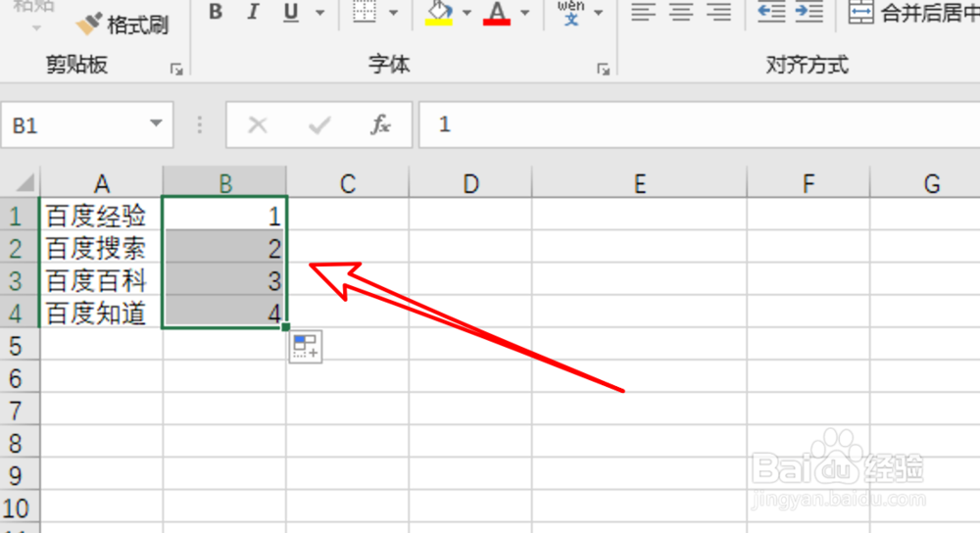Select column F header
980x533 pixels.
coord(808,183)
